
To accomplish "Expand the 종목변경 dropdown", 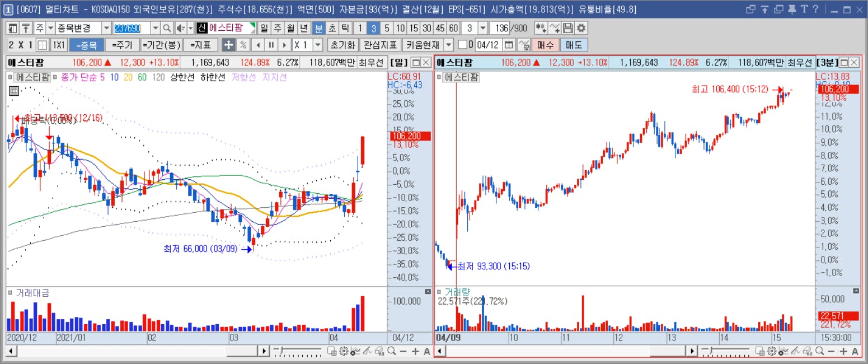I will [x=106, y=28].
